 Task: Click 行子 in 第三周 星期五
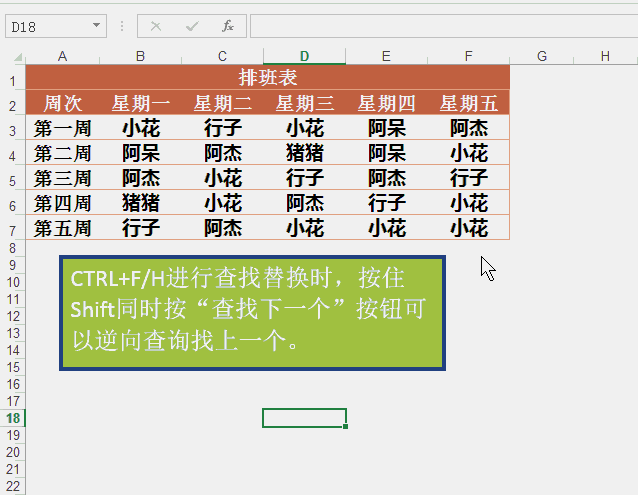click(x=468, y=178)
